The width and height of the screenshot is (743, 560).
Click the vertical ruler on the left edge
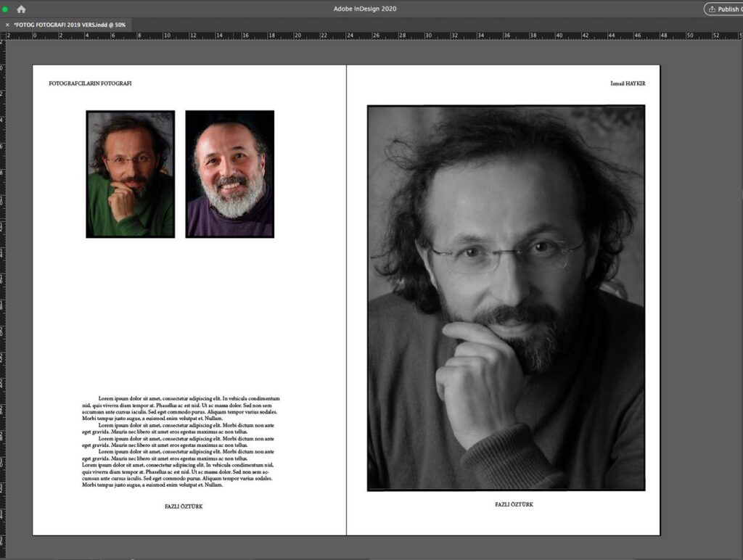click(3, 290)
